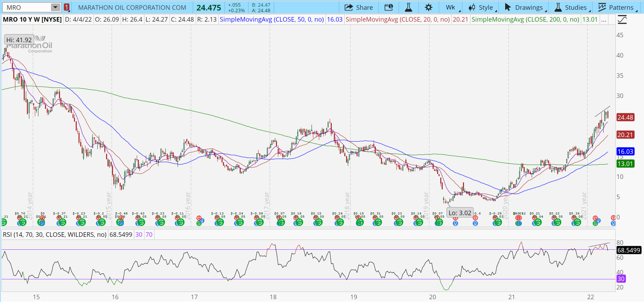Click rightmost red phone conference-call icon
The height and width of the screenshot is (302, 644).
click(x=613, y=218)
